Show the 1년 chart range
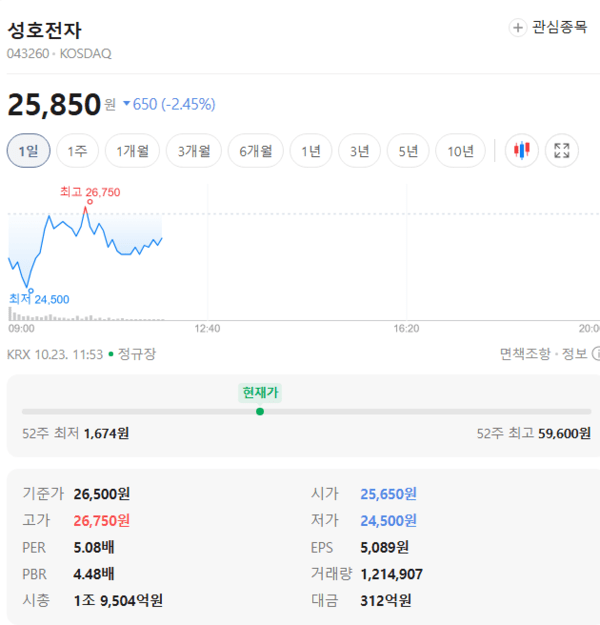600x625 pixels. tap(311, 151)
